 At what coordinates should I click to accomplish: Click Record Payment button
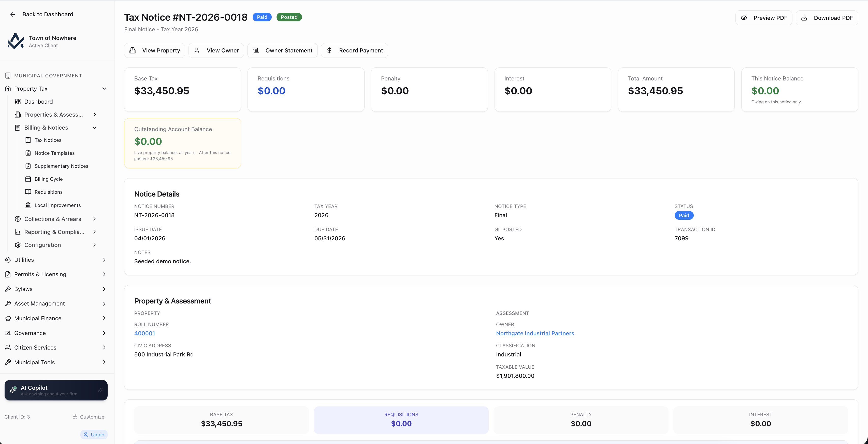354,50
